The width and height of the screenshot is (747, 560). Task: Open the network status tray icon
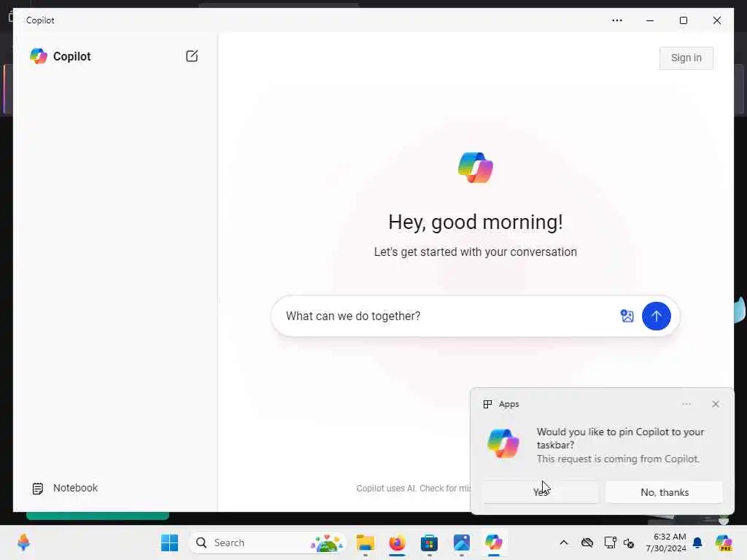point(610,542)
